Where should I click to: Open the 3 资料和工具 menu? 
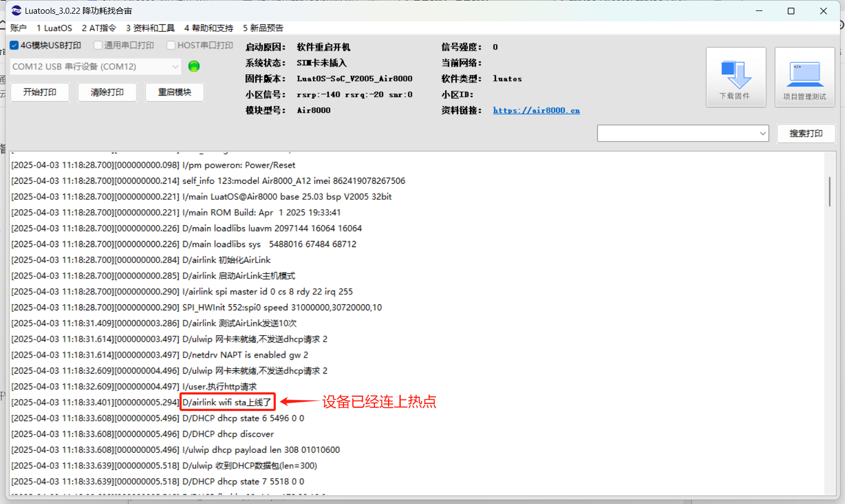pyautogui.click(x=150, y=28)
